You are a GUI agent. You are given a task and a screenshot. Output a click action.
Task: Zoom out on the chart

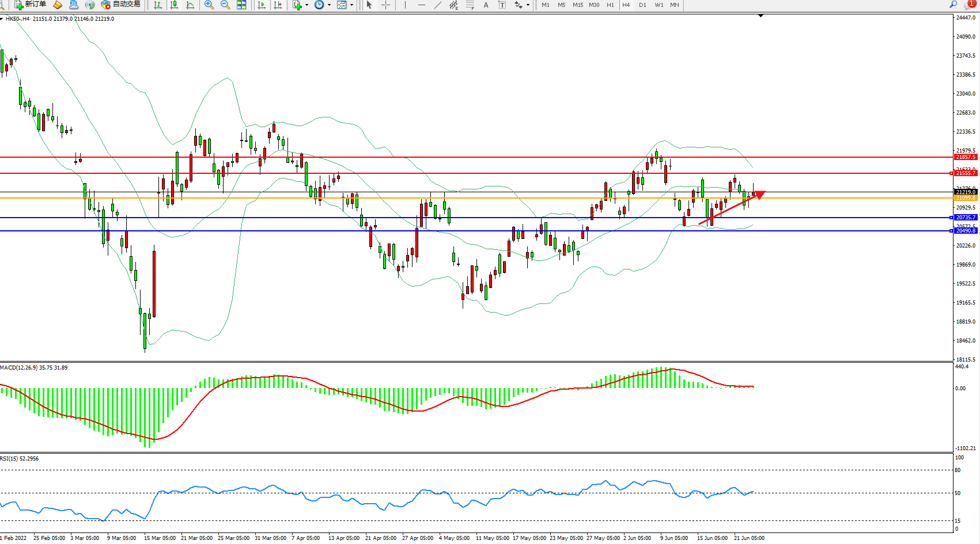point(225,5)
